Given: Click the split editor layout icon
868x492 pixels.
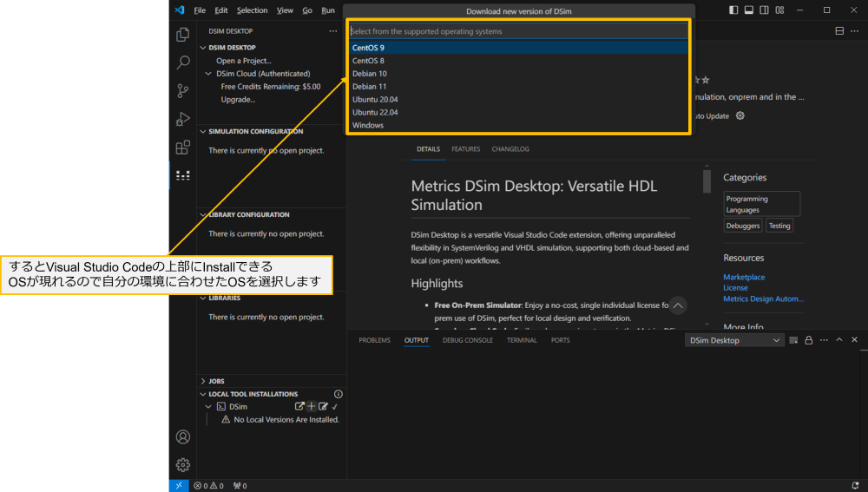Looking at the screenshot, I should click(839, 31).
